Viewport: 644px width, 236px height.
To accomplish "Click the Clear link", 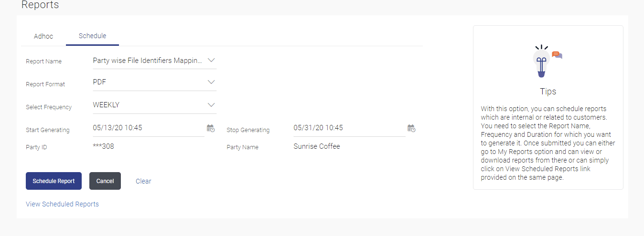I will tap(143, 181).
